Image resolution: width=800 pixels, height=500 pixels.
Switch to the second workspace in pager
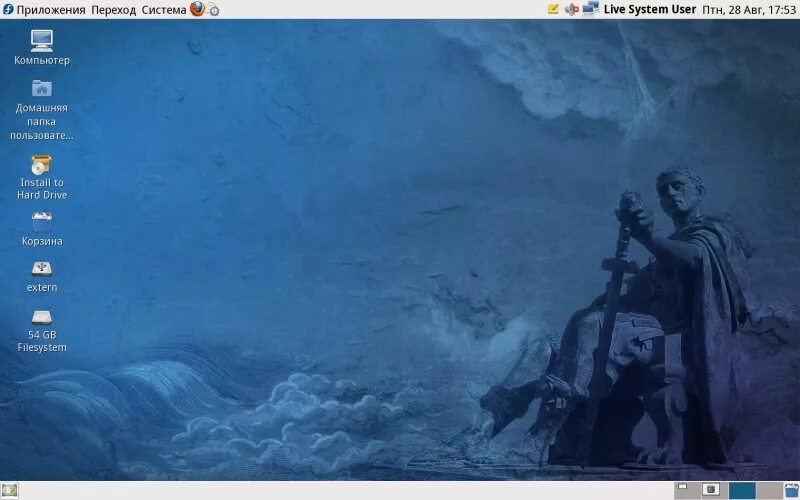[714, 491]
